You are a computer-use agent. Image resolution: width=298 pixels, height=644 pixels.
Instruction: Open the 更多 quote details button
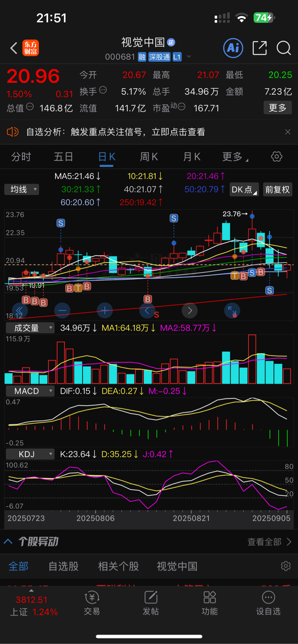(278, 108)
